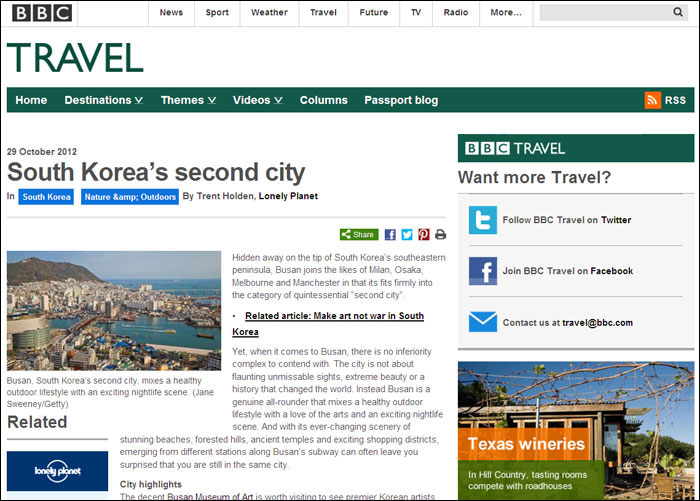Click the '29 October 2012' date text
Image resolution: width=700 pixels, height=501 pixels.
point(42,151)
